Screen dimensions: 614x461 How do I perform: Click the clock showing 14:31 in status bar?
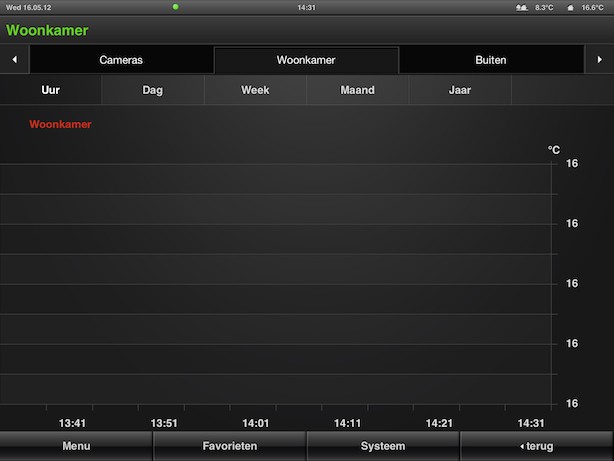tap(306, 7)
